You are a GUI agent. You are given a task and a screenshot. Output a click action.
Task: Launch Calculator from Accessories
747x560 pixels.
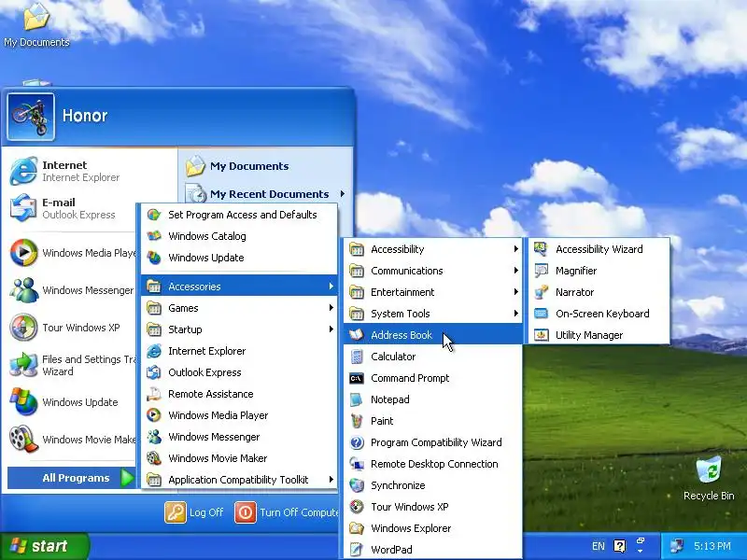432,357
